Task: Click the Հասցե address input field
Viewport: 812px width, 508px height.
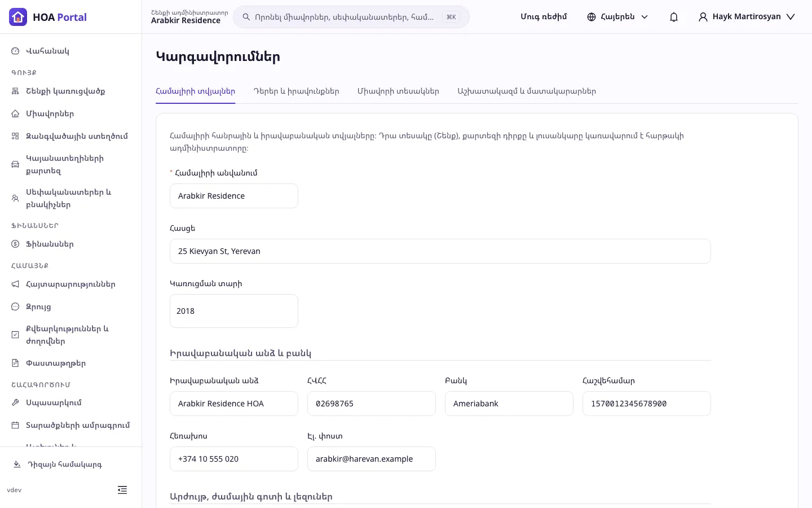Action: 440,251
